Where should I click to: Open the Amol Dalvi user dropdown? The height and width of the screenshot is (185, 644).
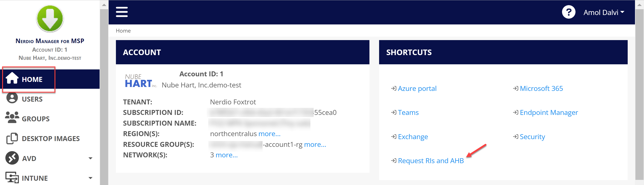(603, 12)
